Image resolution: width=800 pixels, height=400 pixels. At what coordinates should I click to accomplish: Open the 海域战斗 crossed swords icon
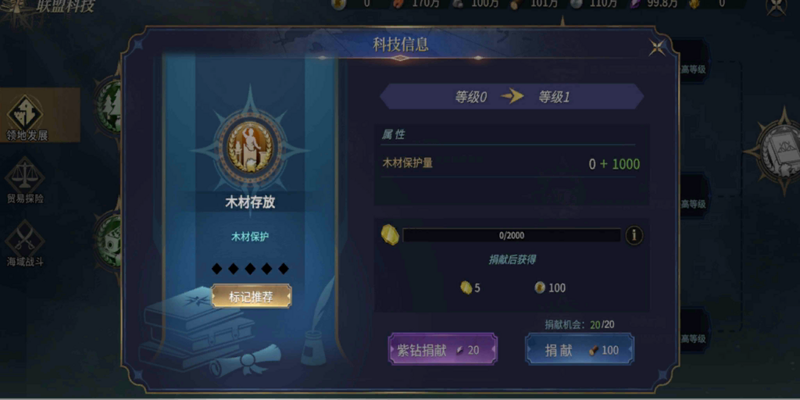pyautogui.click(x=25, y=239)
